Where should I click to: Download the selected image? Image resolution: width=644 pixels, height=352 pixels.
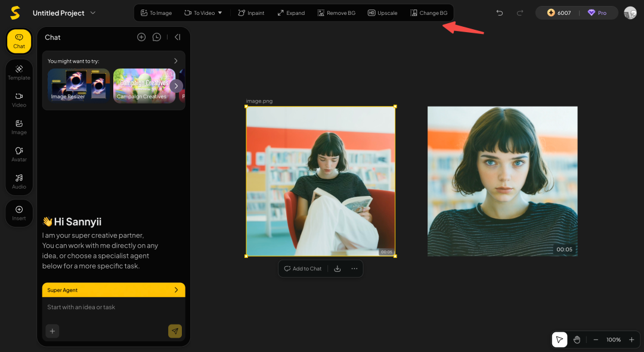[x=338, y=269]
